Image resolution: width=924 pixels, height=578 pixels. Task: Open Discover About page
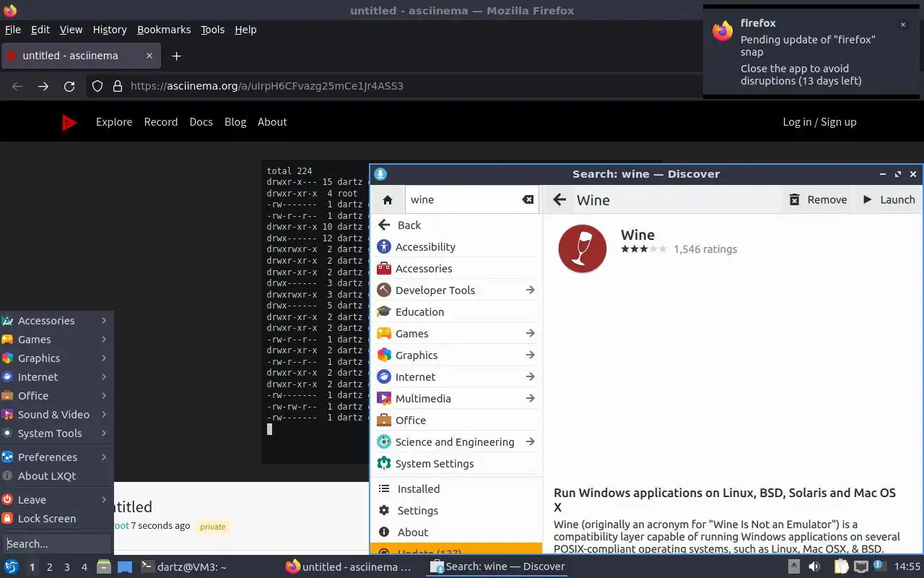(456, 532)
